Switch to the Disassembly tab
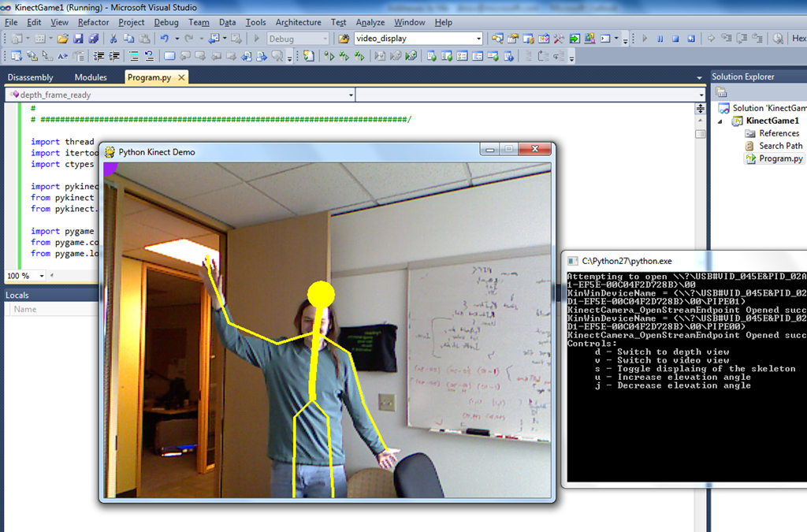Viewport: 807px width, 532px height. 32,77
